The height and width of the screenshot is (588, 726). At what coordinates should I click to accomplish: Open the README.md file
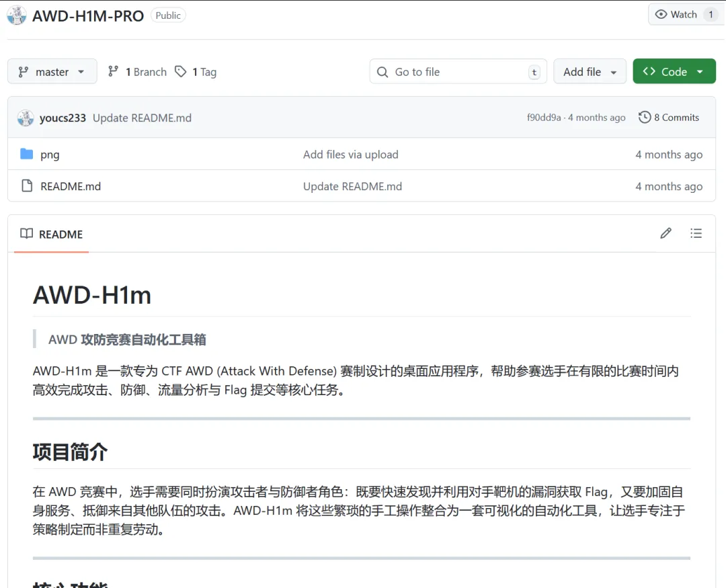pyautogui.click(x=71, y=186)
